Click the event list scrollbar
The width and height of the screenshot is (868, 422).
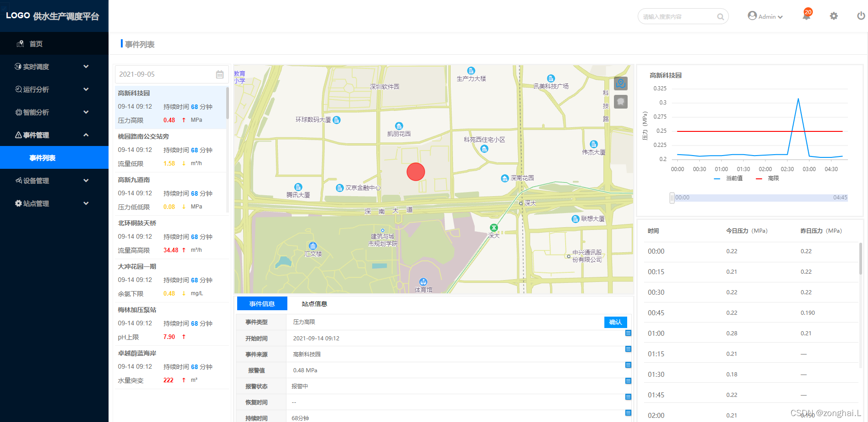(227, 103)
